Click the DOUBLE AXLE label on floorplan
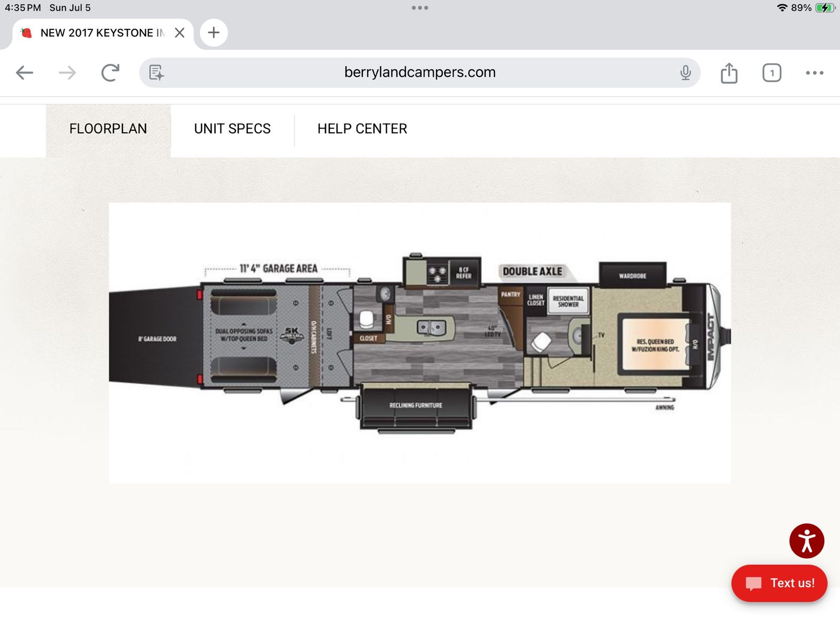840x630 pixels. click(532, 271)
